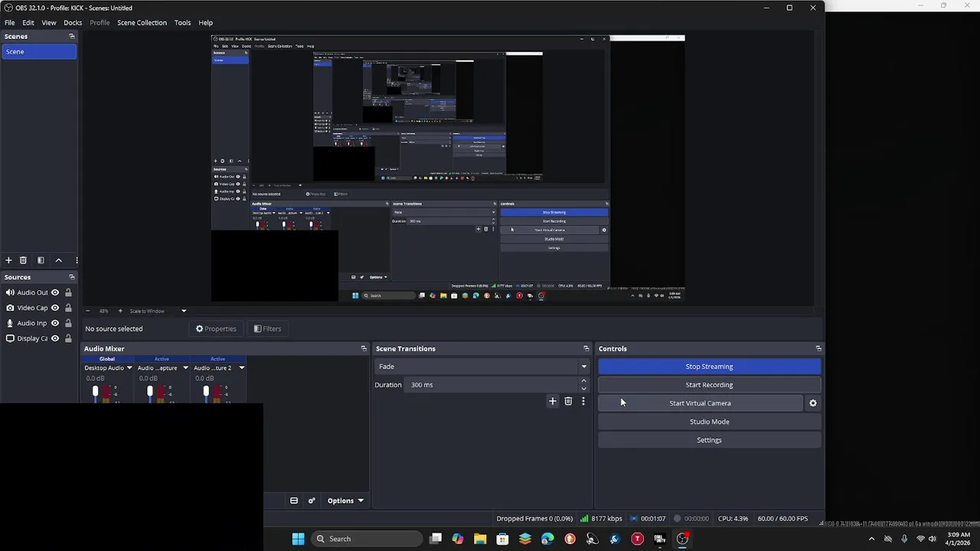This screenshot has width=980, height=551.
Task: Click Stop Streaming button
Action: pos(709,367)
